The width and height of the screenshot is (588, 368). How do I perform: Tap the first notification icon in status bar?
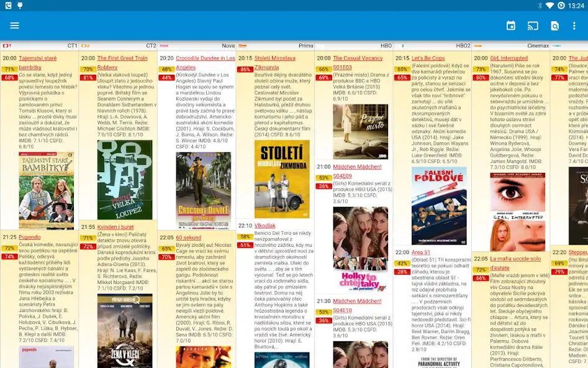click(x=8, y=6)
